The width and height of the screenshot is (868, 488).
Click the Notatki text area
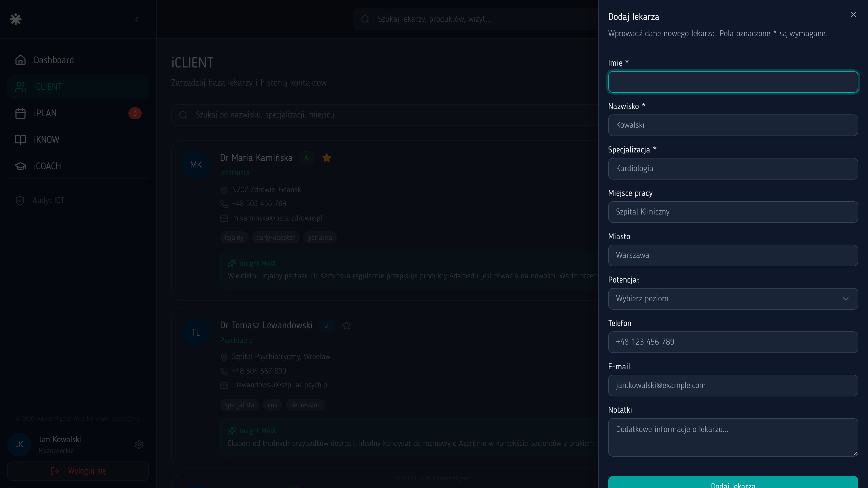733,437
